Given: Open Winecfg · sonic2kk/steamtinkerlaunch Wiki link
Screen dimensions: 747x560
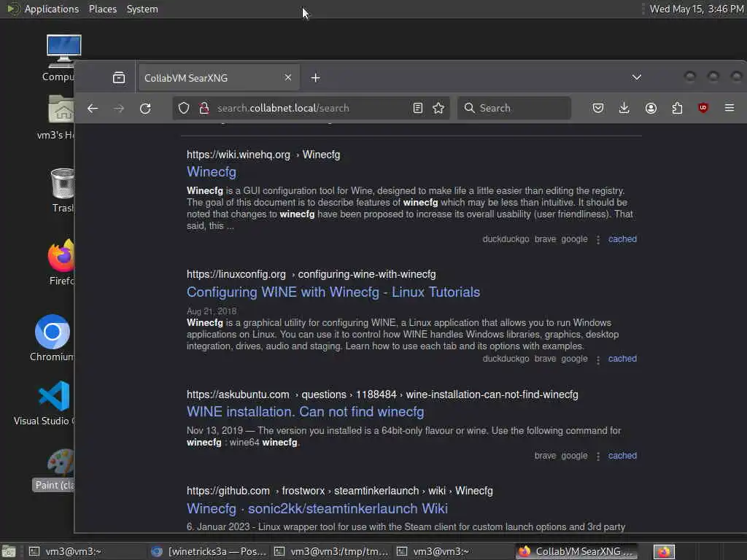Looking at the screenshot, I should click(317, 508).
